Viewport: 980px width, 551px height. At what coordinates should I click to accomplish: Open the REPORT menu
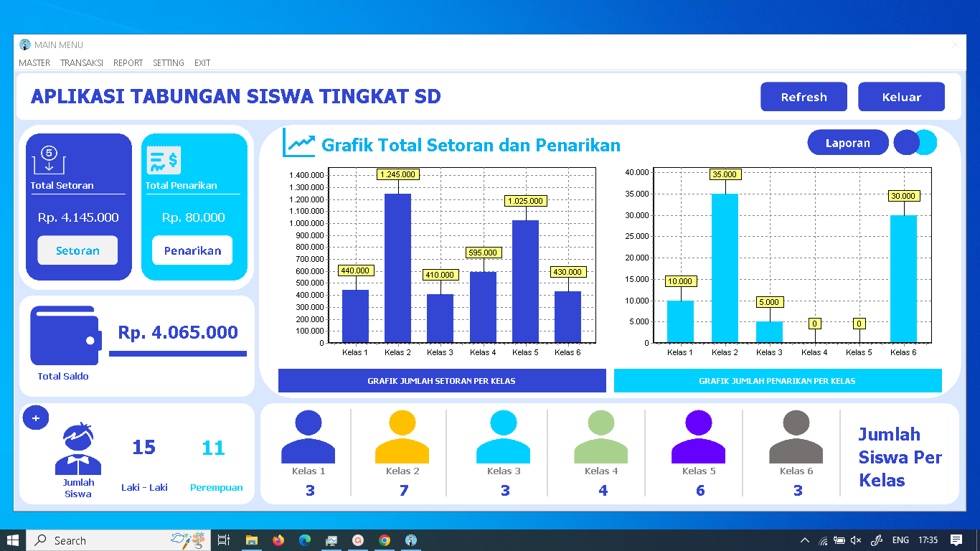click(128, 63)
